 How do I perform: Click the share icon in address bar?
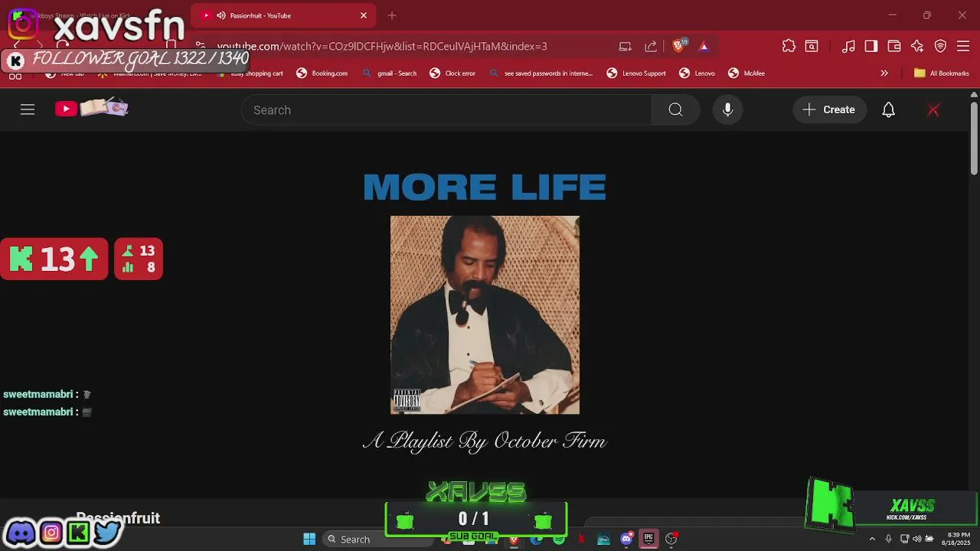pyautogui.click(x=651, y=46)
